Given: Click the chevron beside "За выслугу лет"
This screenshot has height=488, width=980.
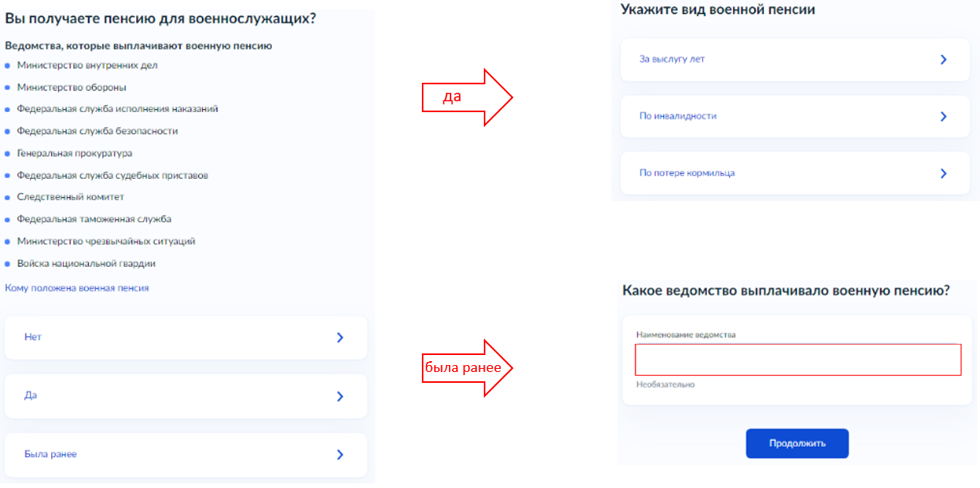Looking at the screenshot, I should click(943, 60).
